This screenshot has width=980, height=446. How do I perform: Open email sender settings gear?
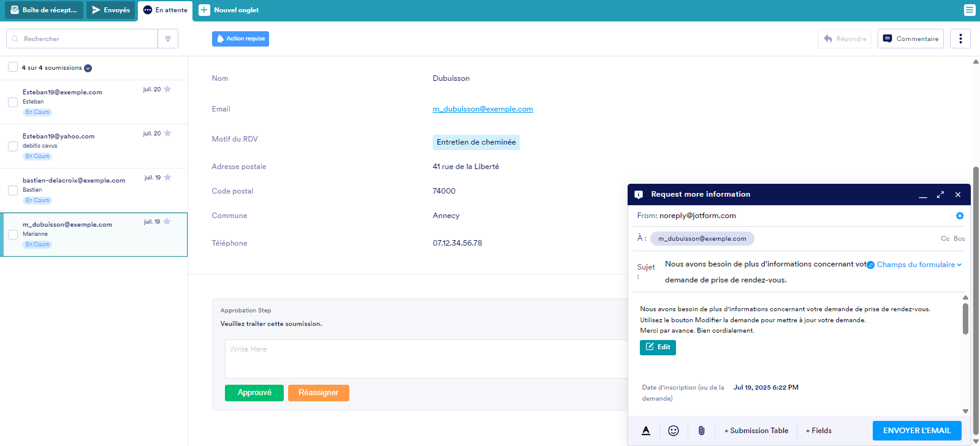[959, 216]
